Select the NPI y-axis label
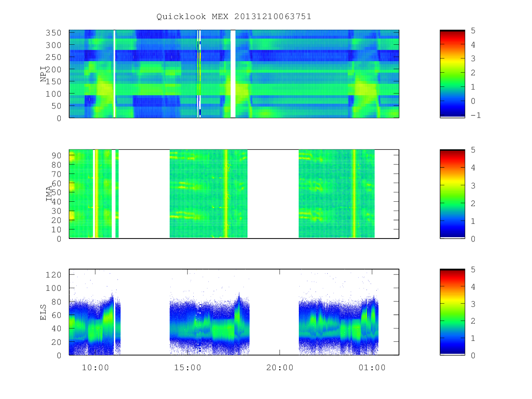 [43, 74]
